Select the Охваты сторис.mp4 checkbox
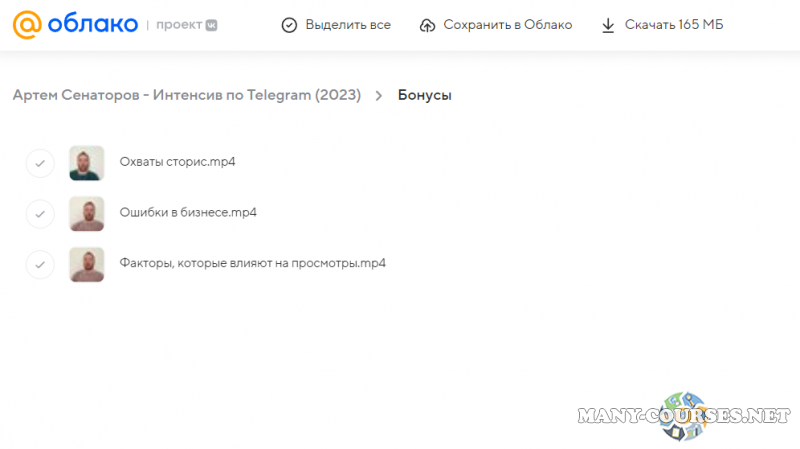This screenshot has width=800, height=449. [x=40, y=162]
